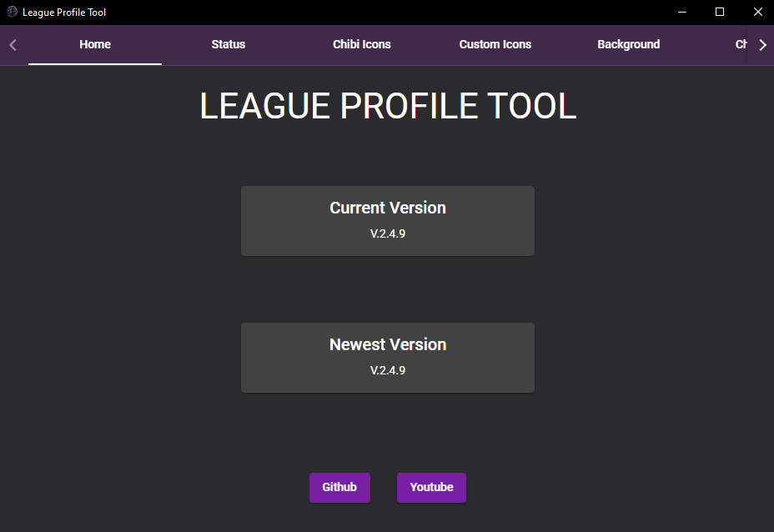Viewport: 774px width, 532px height.
Task: Return to the Home tab
Action: click(x=94, y=45)
